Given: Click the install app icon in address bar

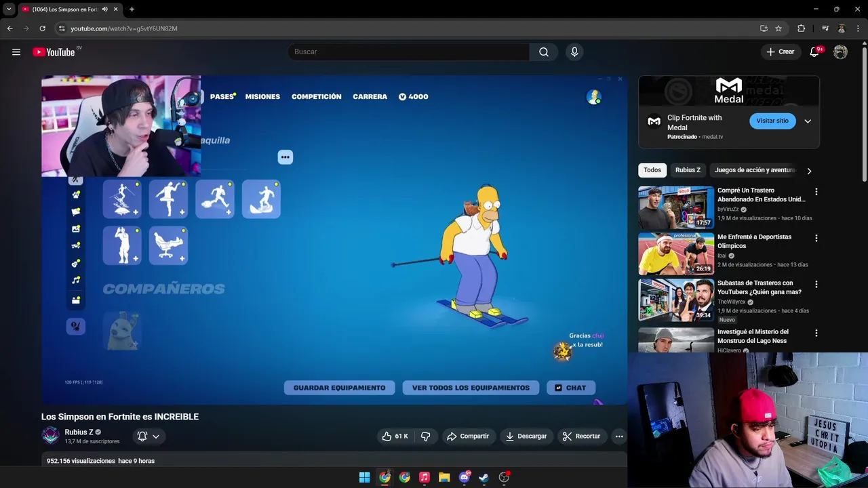Looking at the screenshot, I should [764, 28].
